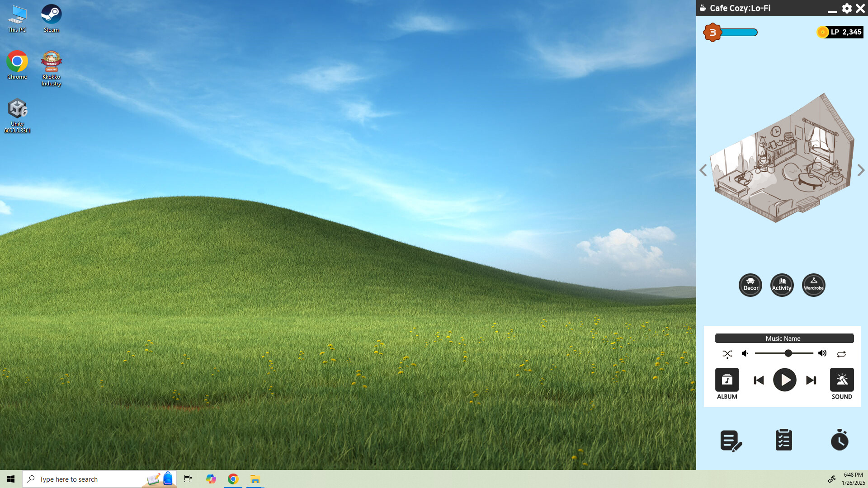This screenshot has height=488, width=868.
Task: Open the Wardrobe menu
Action: click(x=813, y=285)
